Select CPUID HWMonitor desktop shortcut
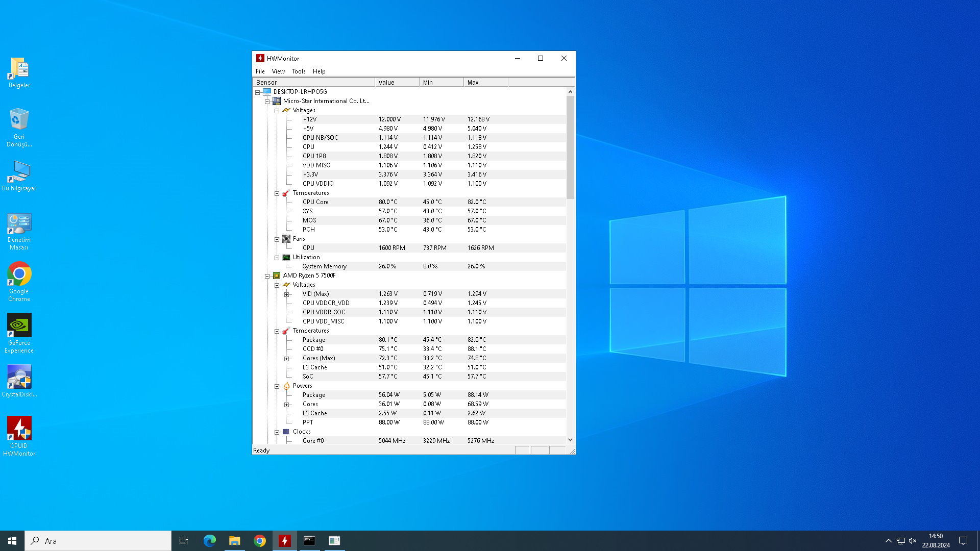This screenshot has height=551, width=980. [19, 436]
